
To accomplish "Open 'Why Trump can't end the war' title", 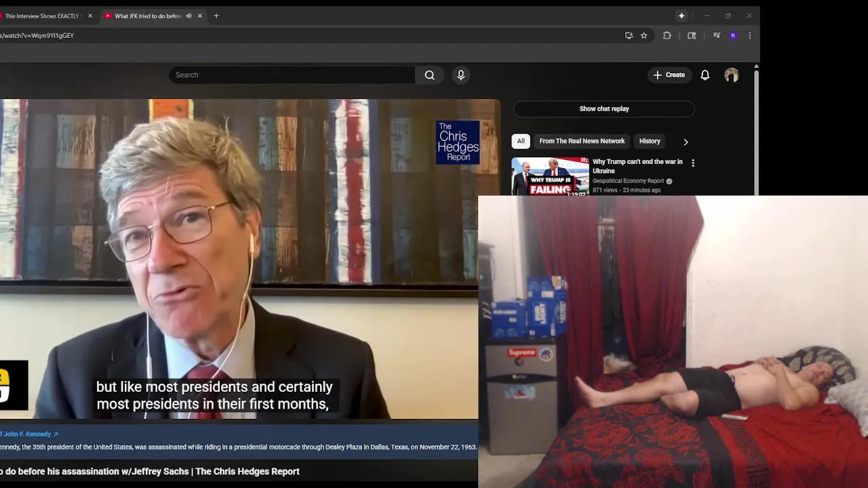I will [637, 166].
